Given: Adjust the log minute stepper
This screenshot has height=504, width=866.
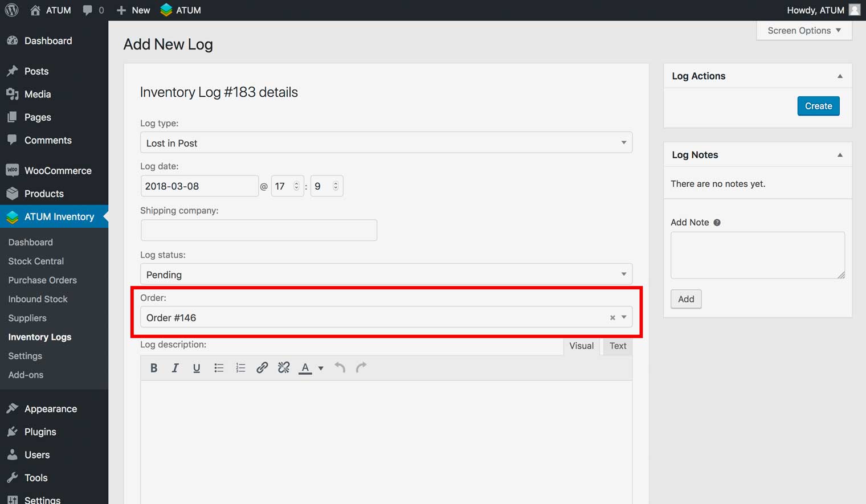Looking at the screenshot, I should [336, 186].
